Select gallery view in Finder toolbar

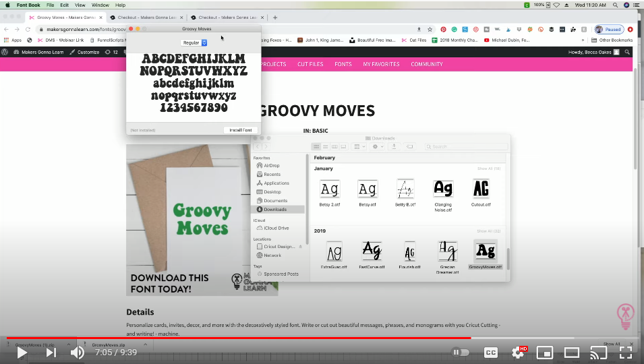343,146
